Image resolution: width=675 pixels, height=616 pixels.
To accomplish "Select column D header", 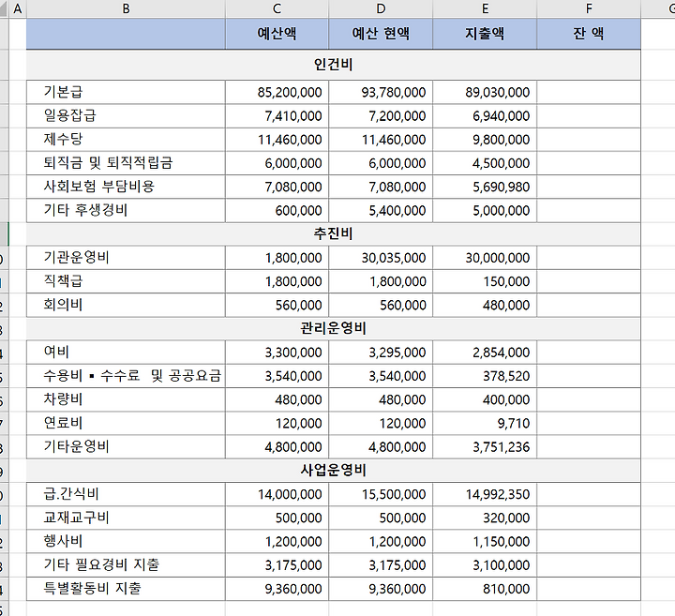I will (x=381, y=8).
